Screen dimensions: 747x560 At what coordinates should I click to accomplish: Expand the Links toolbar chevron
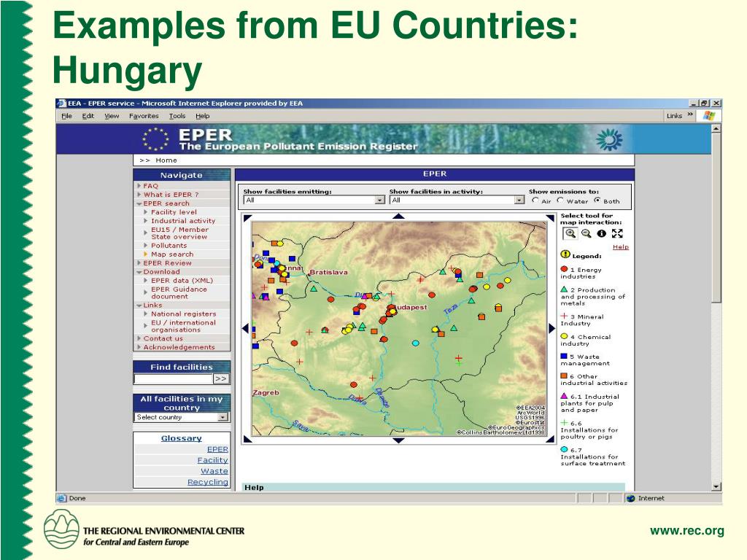(690, 114)
